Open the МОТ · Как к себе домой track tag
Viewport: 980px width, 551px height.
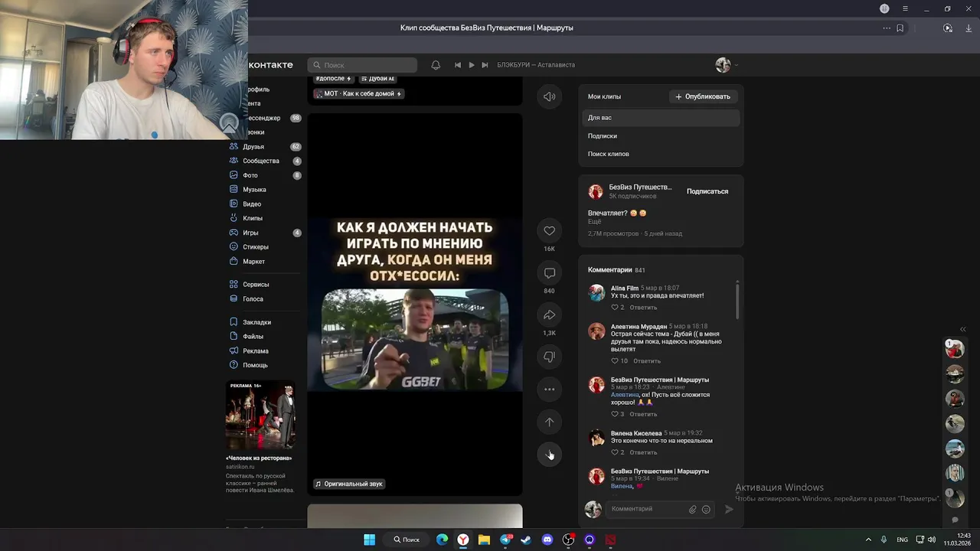coord(358,93)
